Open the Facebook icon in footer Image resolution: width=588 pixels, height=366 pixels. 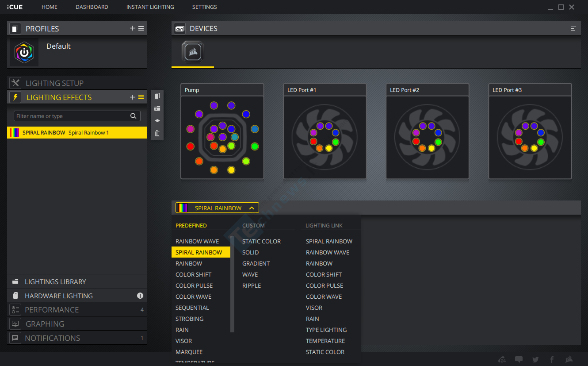tap(552, 359)
